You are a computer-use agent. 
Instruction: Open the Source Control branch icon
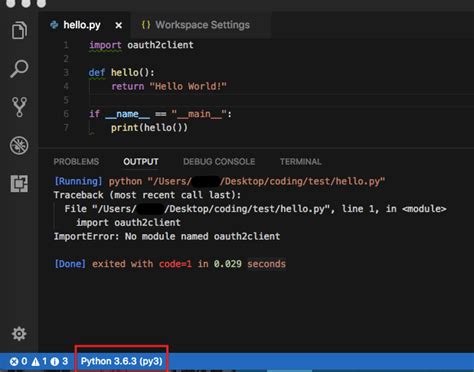click(x=19, y=107)
